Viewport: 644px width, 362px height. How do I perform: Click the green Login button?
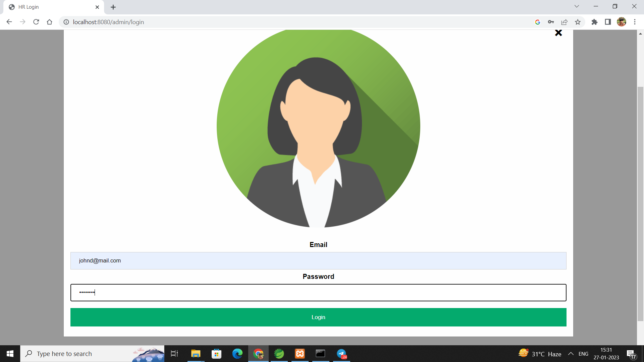click(318, 317)
